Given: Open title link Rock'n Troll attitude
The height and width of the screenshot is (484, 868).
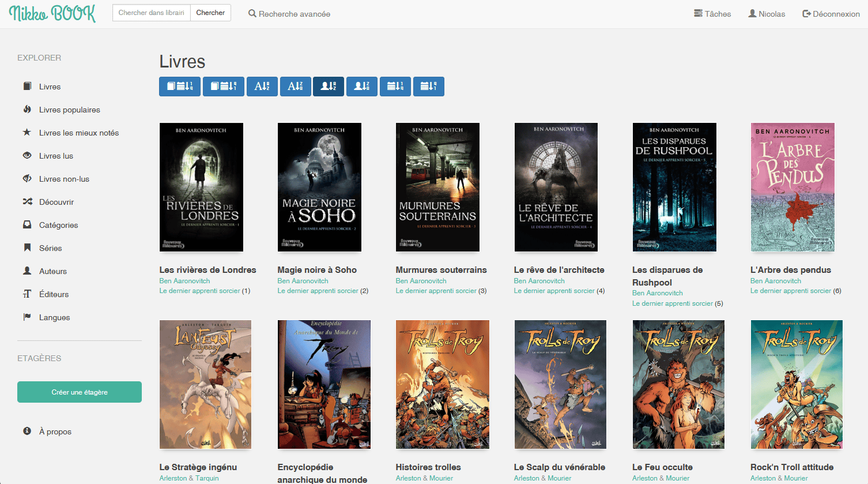Looking at the screenshot, I should pos(792,467).
